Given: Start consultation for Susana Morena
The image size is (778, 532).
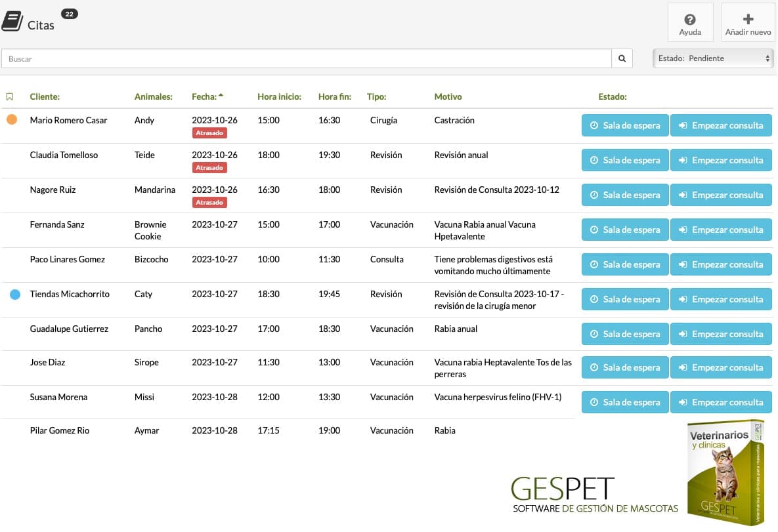Looking at the screenshot, I should pos(721,402).
